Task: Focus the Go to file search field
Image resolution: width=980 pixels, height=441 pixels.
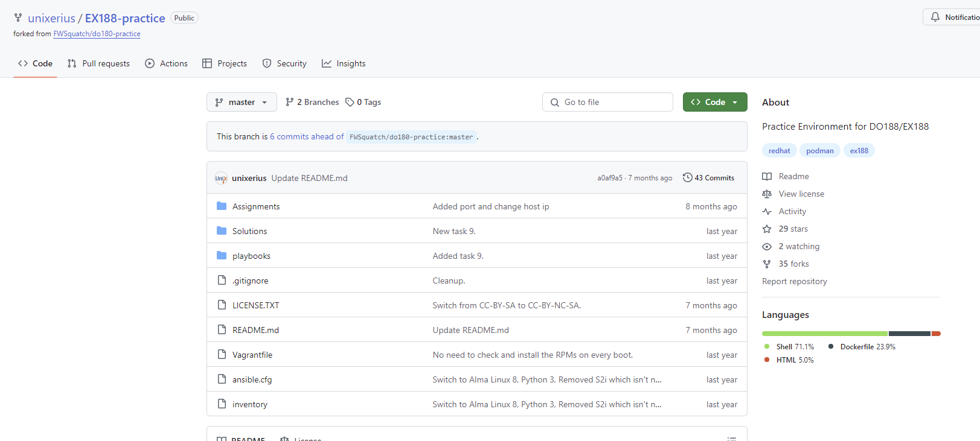Action: (607, 102)
